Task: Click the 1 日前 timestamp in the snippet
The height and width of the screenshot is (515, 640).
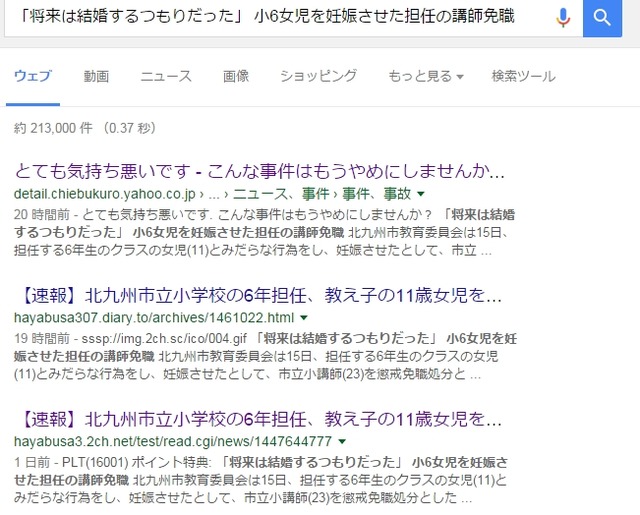Action: 32,462
